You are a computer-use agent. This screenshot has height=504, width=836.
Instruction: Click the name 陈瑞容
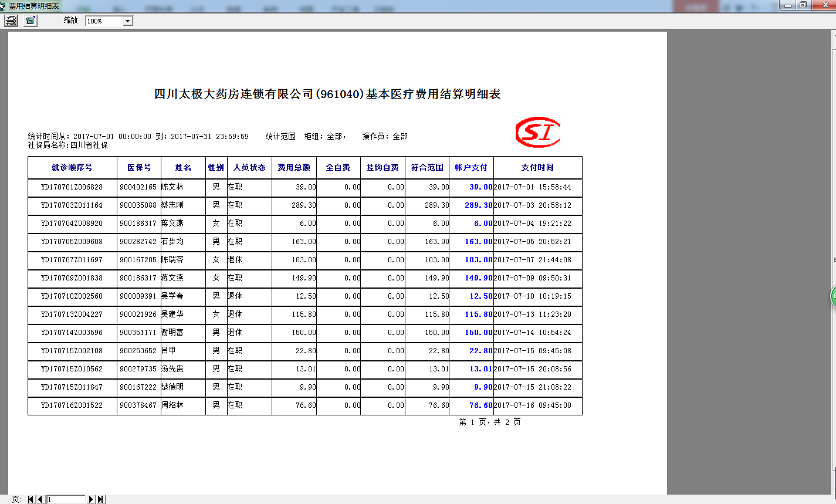point(172,260)
